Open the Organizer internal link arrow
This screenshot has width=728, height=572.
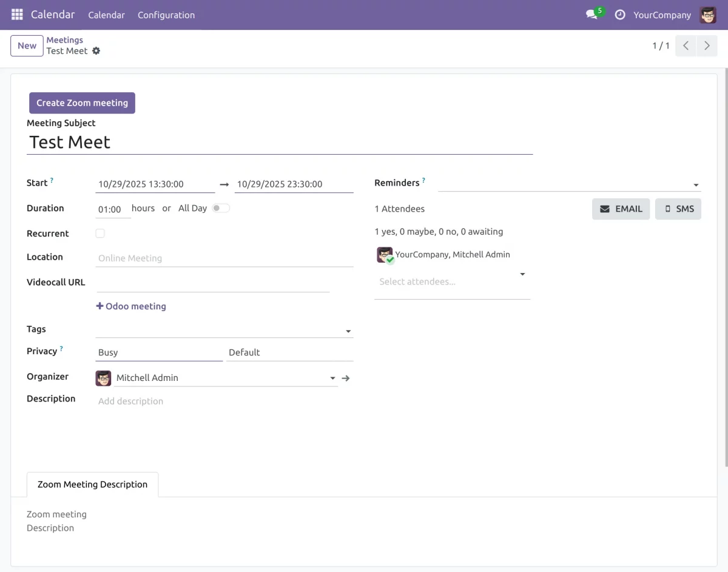[346, 378]
